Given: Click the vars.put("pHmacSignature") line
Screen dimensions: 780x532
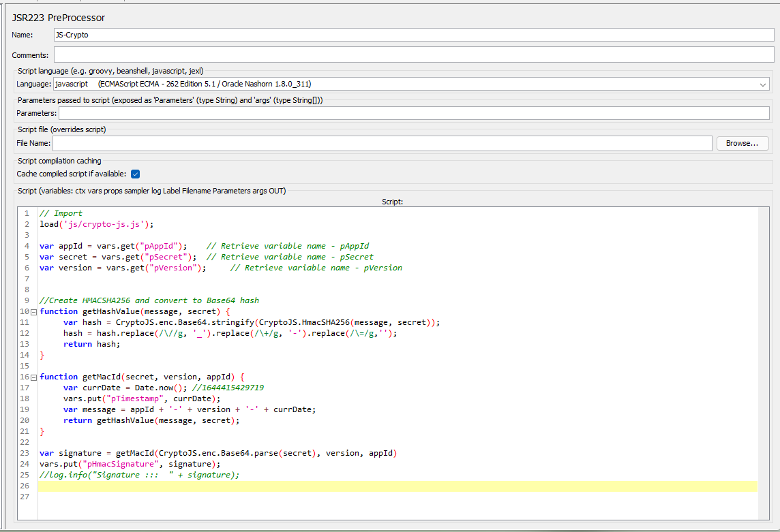Looking at the screenshot, I should coord(130,465).
